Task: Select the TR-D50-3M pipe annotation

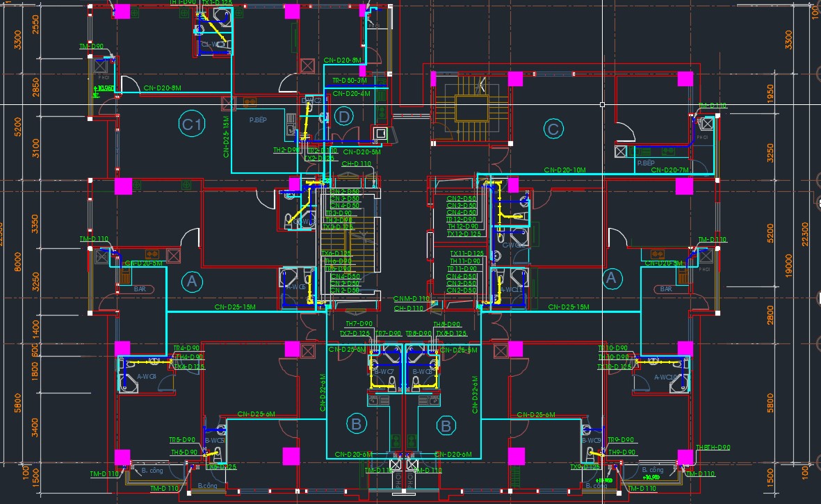Action: pos(349,81)
